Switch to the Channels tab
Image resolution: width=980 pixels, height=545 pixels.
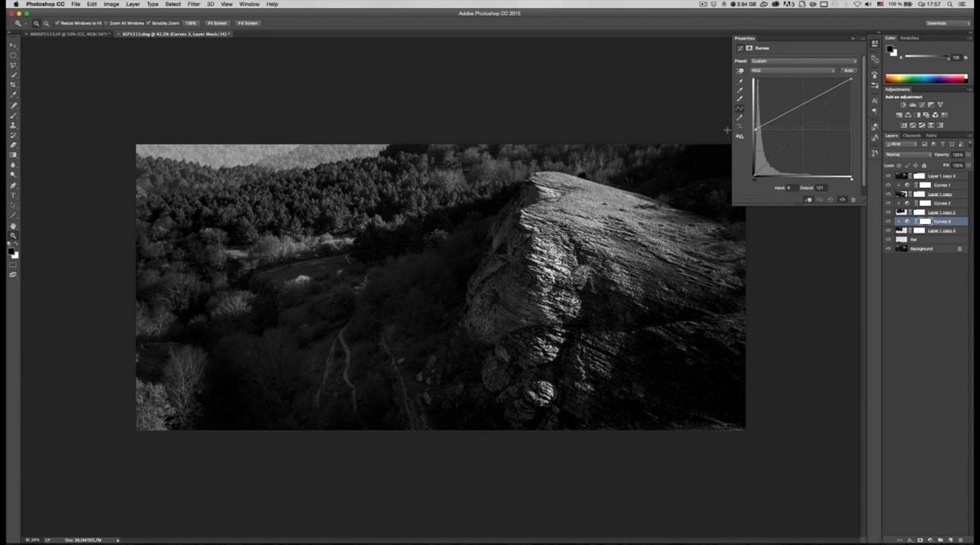(911, 136)
